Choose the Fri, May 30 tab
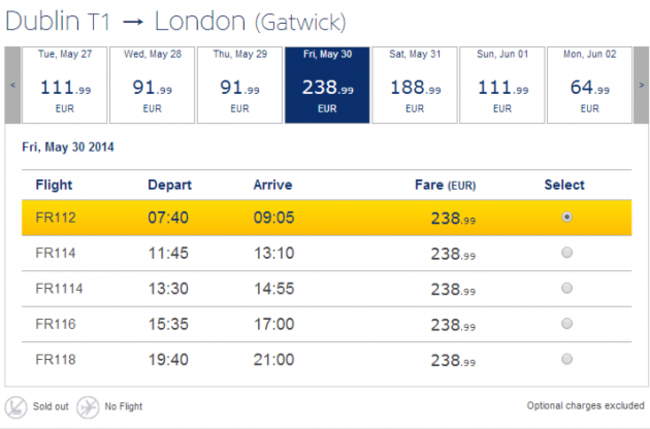This screenshot has width=650, height=429. coord(327,85)
